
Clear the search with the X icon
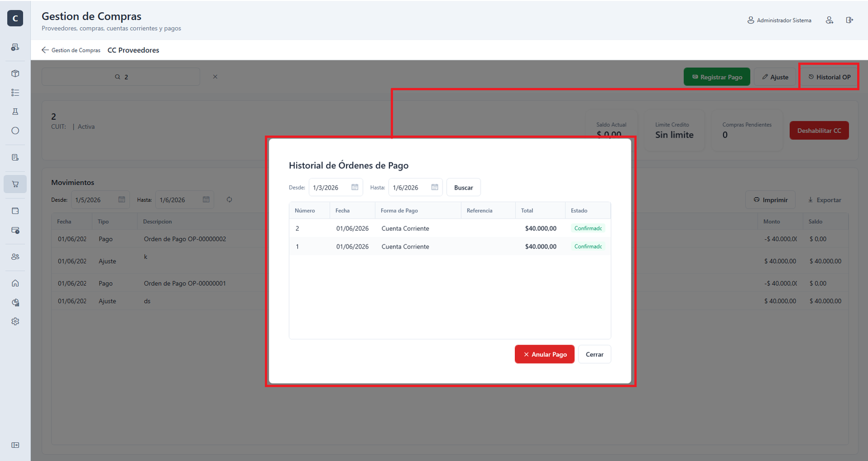pos(215,77)
